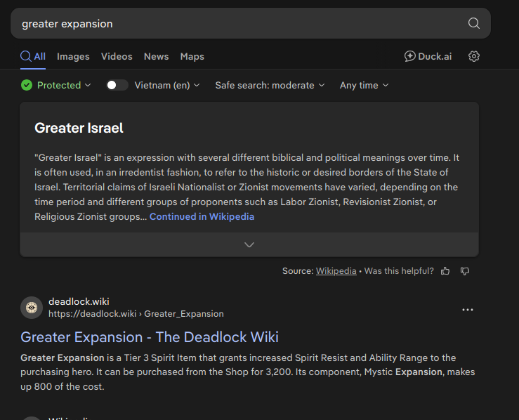Click the Was this helpful? text
This screenshot has height=420, width=519.
(x=399, y=271)
